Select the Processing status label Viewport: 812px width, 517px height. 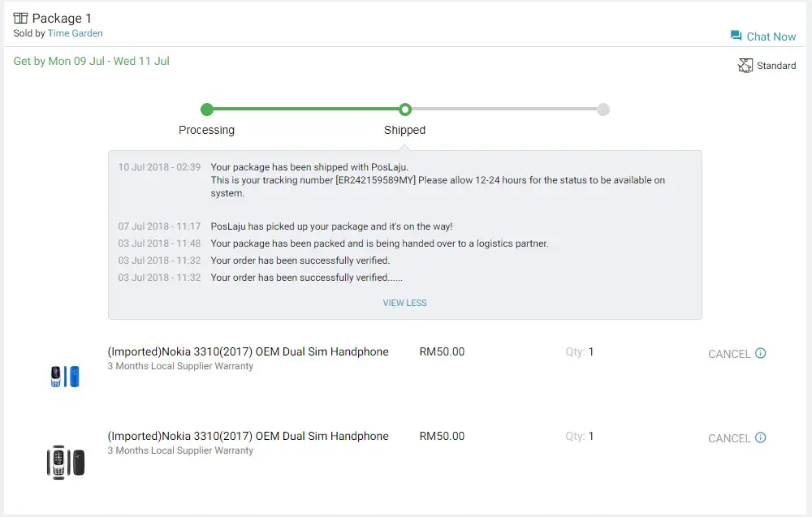coord(206,130)
